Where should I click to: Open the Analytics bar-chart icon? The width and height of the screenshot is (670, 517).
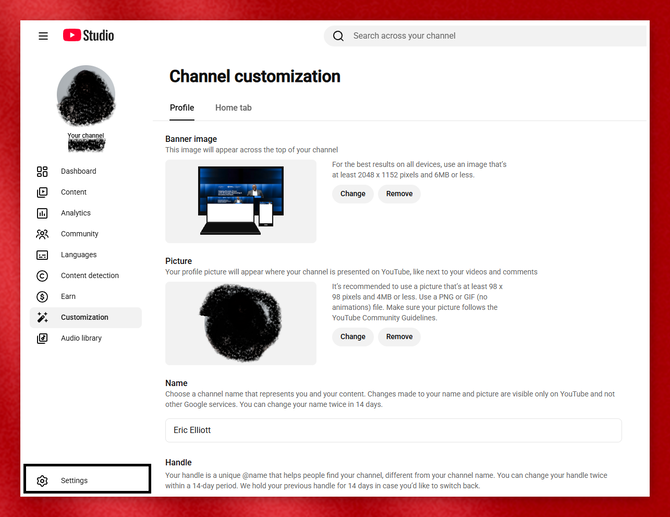[x=42, y=213]
